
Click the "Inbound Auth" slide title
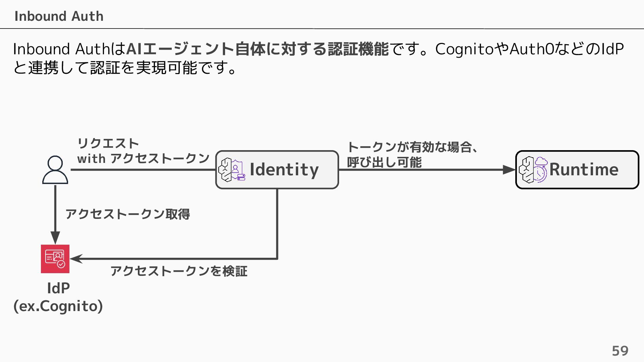[x=59, y=16]
